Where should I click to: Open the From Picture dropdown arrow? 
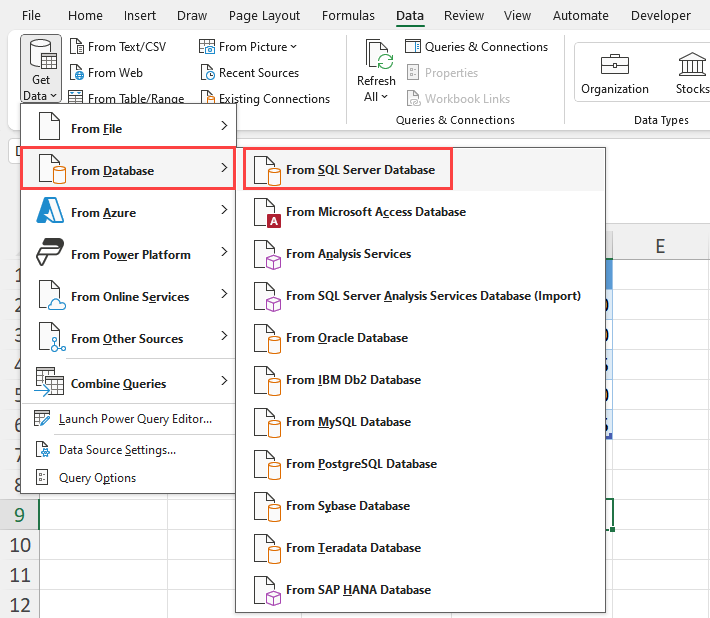(x=293, y=47)
